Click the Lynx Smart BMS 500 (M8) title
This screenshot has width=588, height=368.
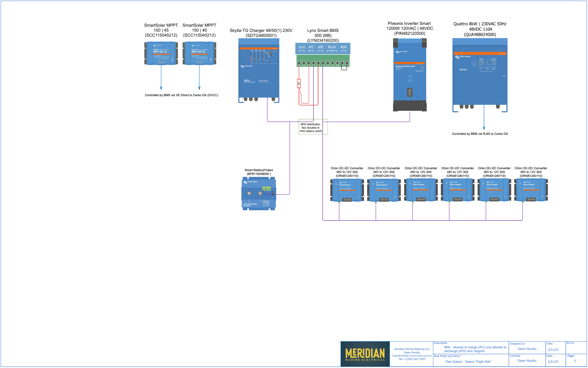point(323,35)
